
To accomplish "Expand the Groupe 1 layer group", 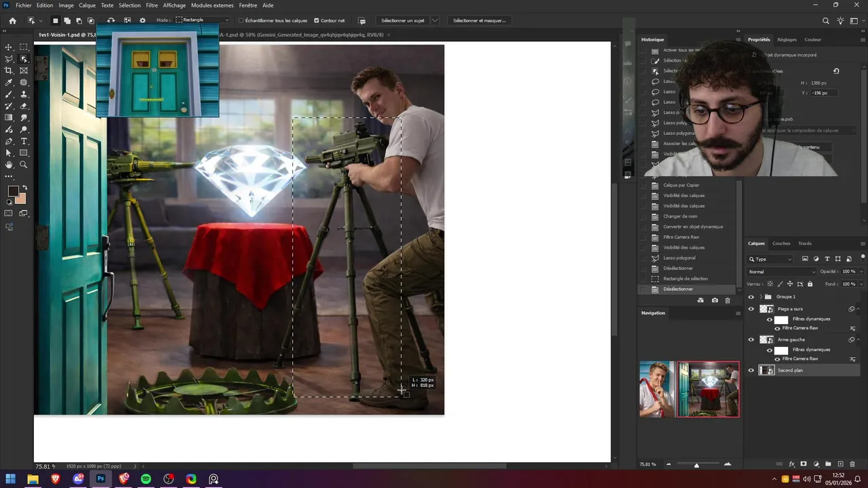I will [x=760, y=297].
